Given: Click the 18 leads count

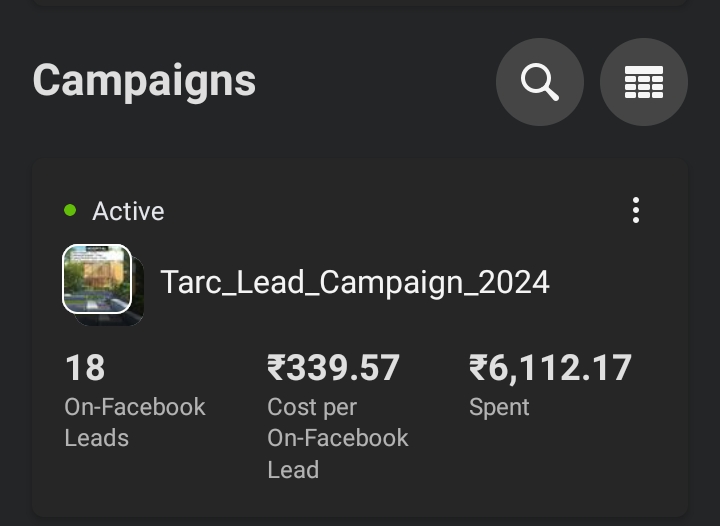Looking at the screenshot, I should click(85, 368).
